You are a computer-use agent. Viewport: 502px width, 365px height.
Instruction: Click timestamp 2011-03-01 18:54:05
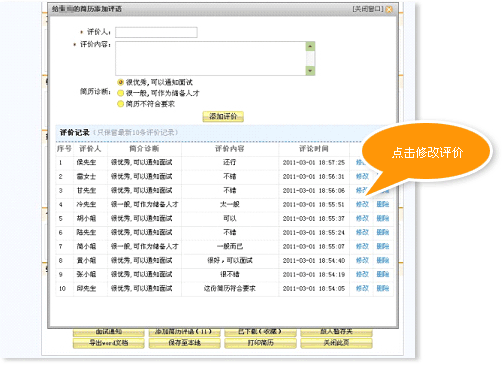(x=314, y=289)
